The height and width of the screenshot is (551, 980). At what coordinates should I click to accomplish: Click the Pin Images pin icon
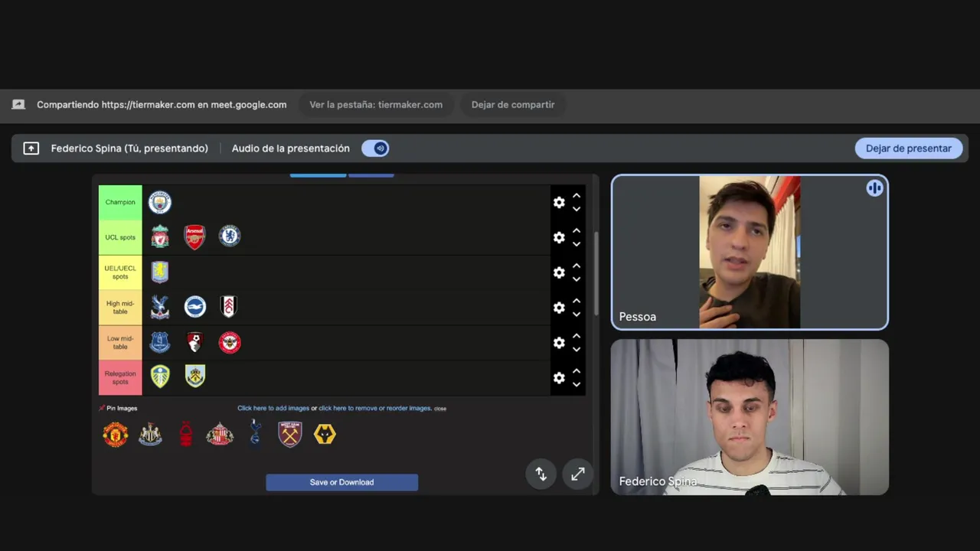click(x=102, y=408)
